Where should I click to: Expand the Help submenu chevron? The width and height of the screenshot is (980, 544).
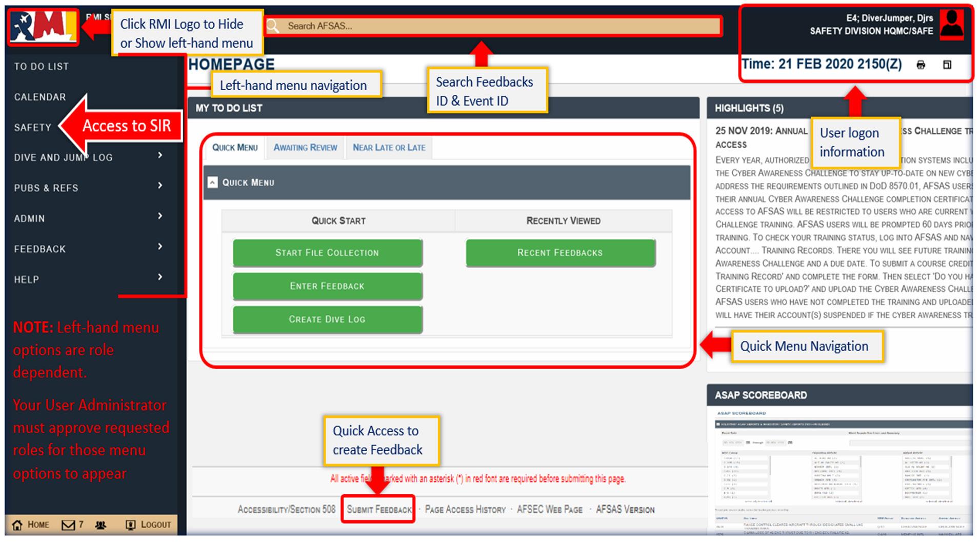point(161,277)
